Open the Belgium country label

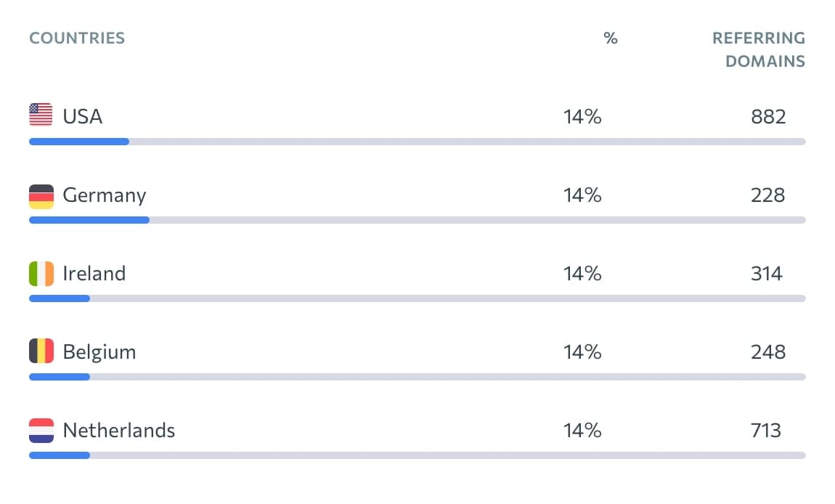(99, 352)
